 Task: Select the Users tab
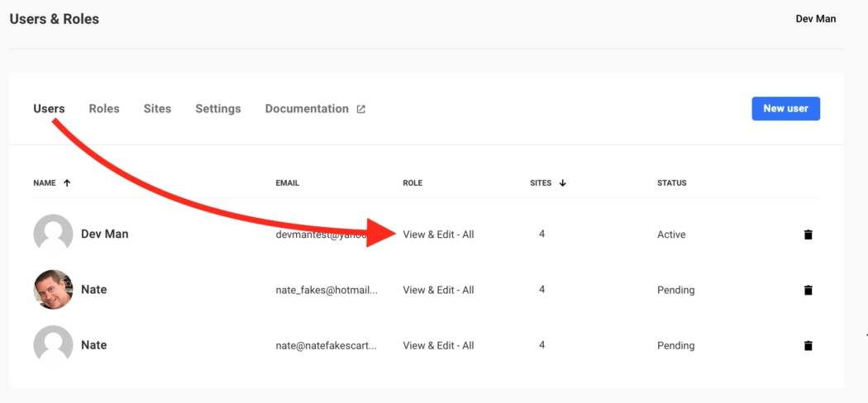[49, 108]
